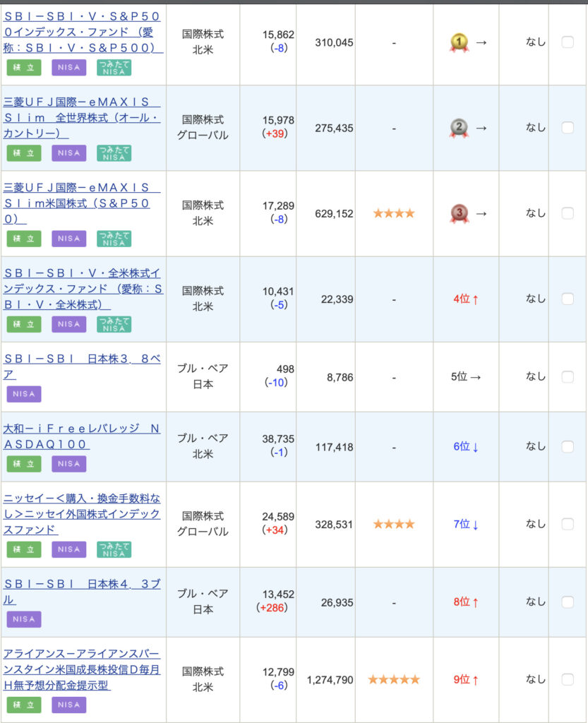Click 積立 badge in ニッセイ外国株式 row
This screenshot has width=588, height=723.
(x=24, y=549)
